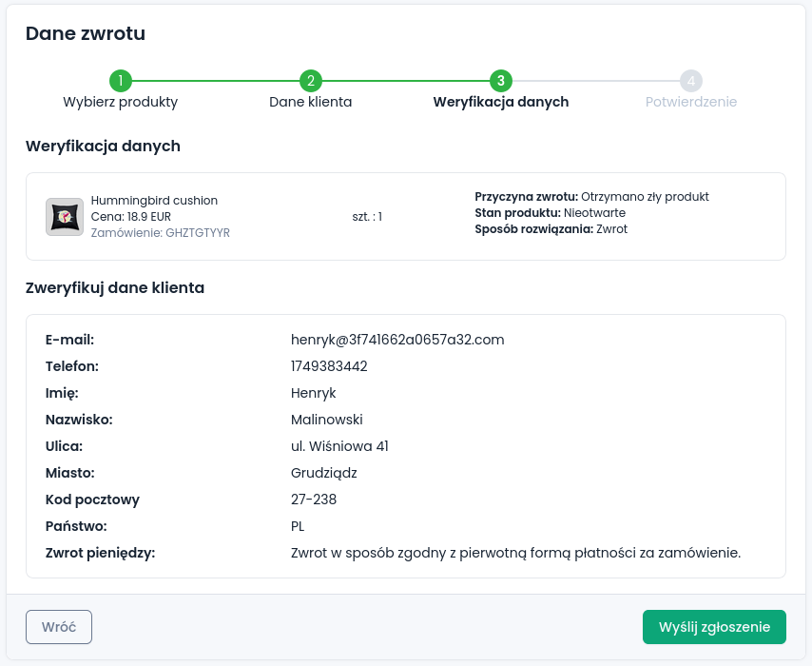Viewport: 812px width, 666px height.
Task: Click the refund method description text
Action: tap(515, 553)
